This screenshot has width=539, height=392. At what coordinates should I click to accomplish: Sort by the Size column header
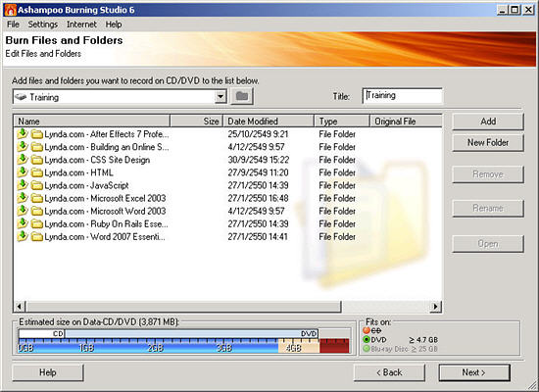coord(197,122)
